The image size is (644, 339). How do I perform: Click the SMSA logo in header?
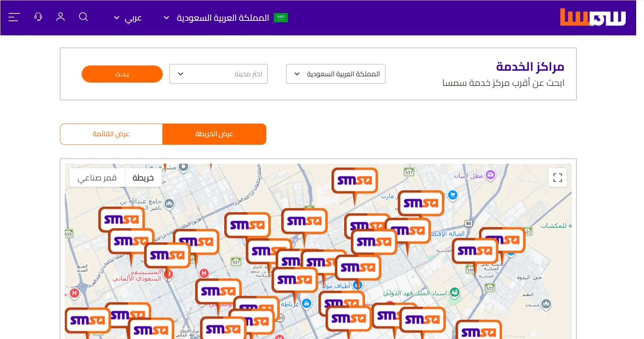pos(593,17)
